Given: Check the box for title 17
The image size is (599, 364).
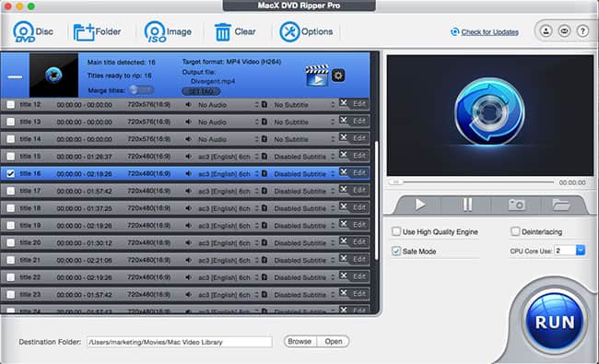Looking at the screenshot, I should 11,191.
